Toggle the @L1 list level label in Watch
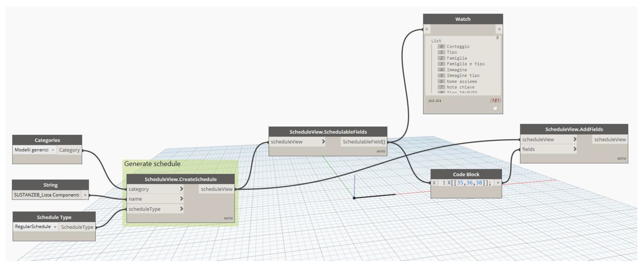This screenshot has height=268, width=644. [438, 101]
